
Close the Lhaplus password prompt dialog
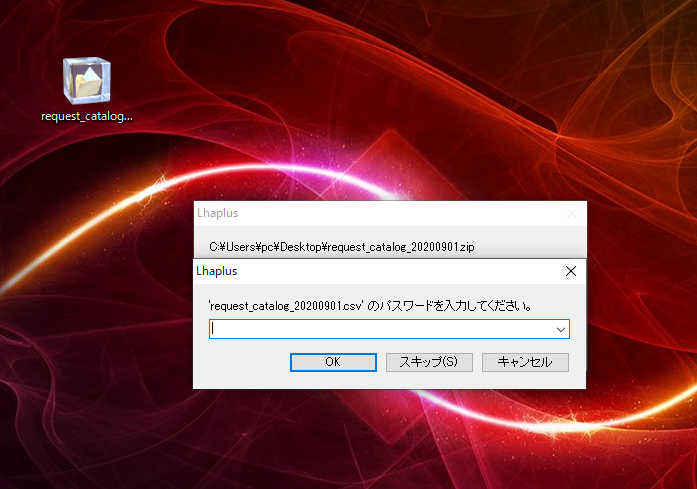tap(571, 270)
